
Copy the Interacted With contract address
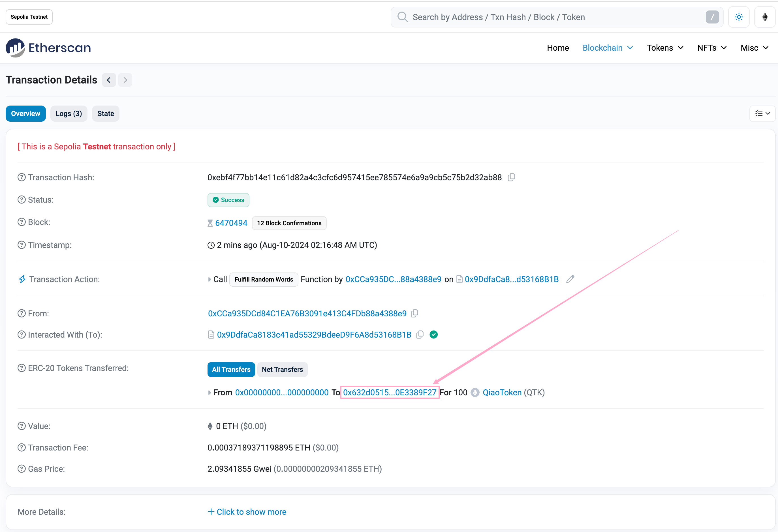(x=420, y=335)
